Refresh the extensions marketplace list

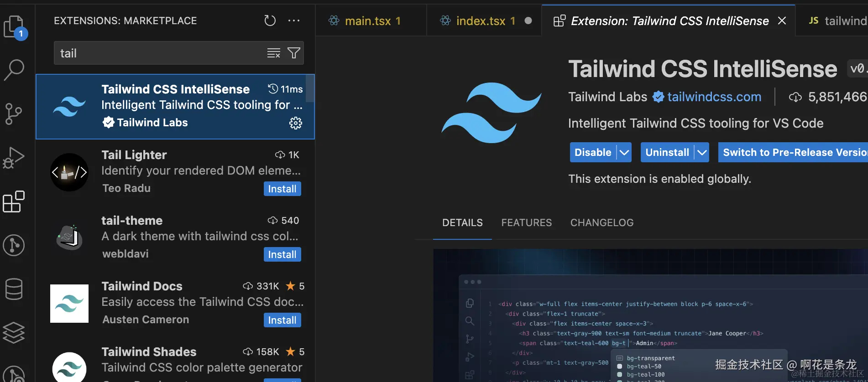(x=270, y=21)
